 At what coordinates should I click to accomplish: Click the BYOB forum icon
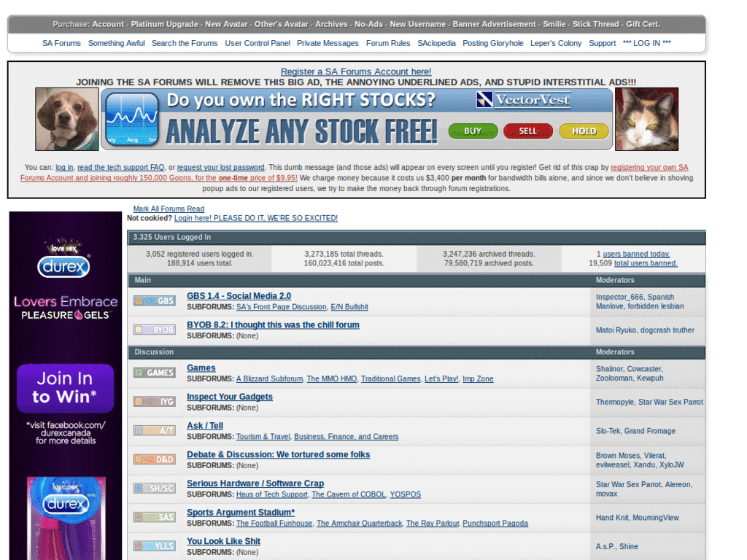click(x=155, y=330)
